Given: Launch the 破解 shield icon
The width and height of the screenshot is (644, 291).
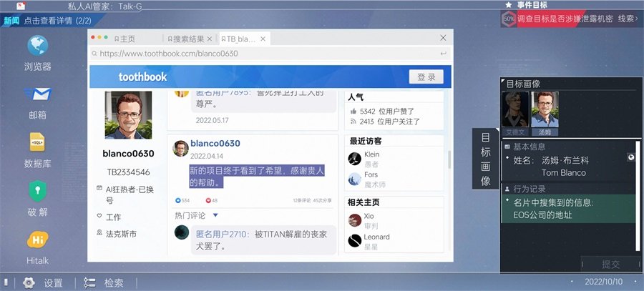Looking at the screenshot, I should 37,191.
